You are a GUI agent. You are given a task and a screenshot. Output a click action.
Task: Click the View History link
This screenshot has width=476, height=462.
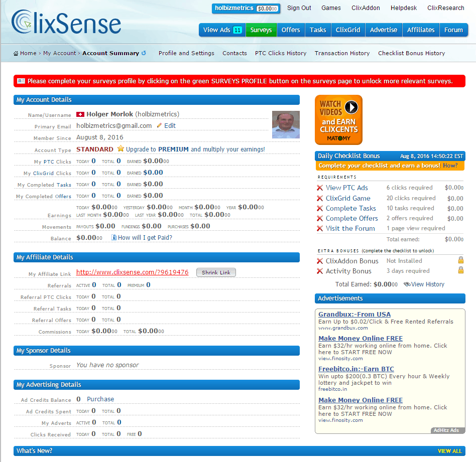click(427, 284)
